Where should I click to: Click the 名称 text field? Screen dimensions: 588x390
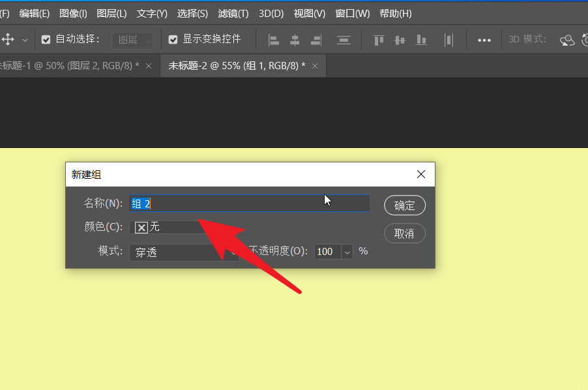pyautogui.click(x=250, y=203)
